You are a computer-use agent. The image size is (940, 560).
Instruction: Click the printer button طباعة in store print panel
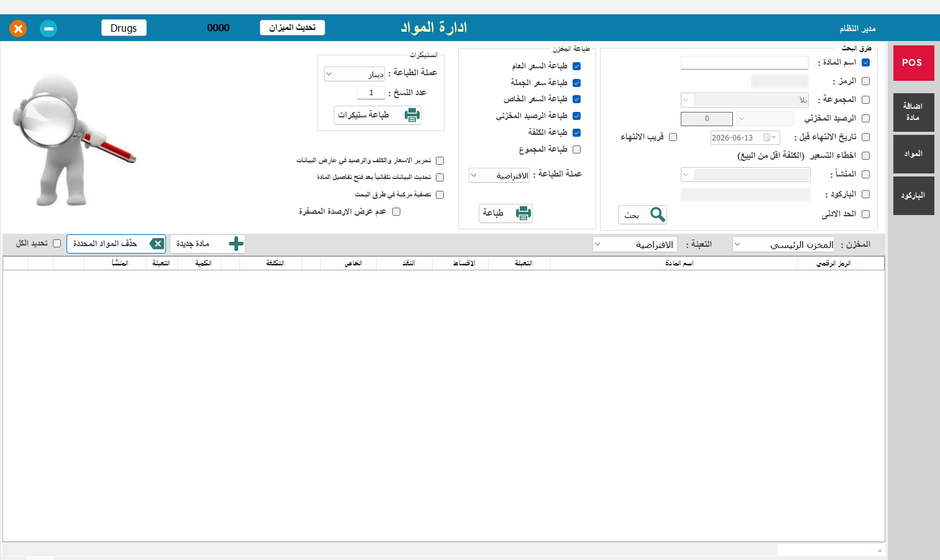pos(505,213)
